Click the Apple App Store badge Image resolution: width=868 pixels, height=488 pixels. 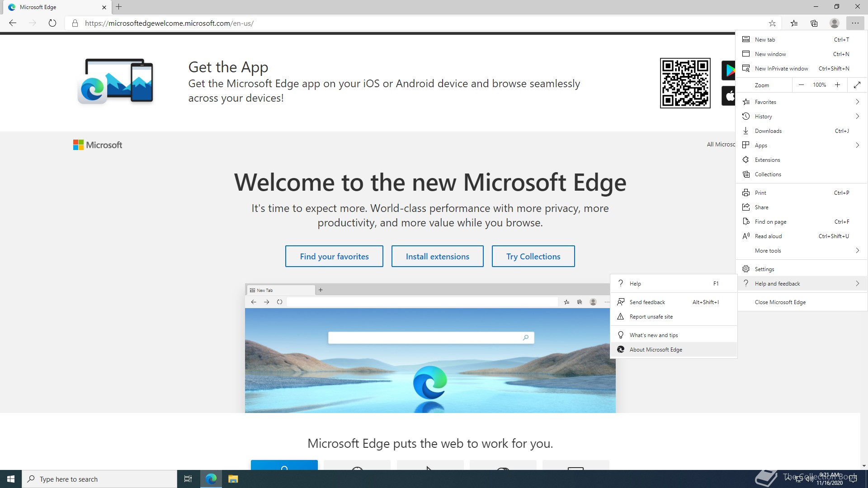[728, 96]
